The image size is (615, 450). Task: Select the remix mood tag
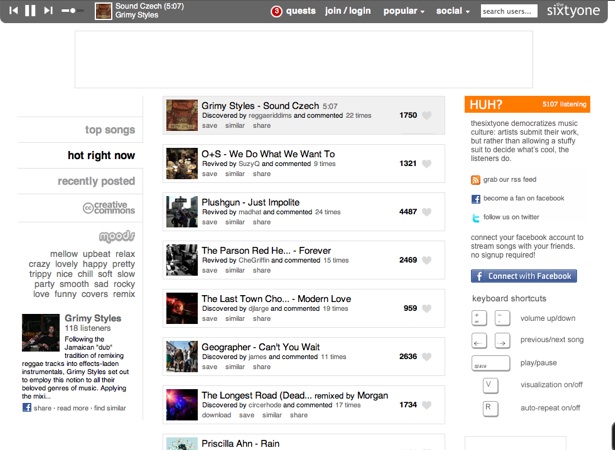(x=124, y=294)
